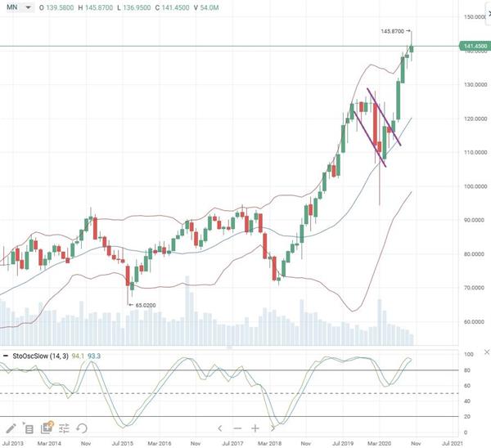Zoom out with the minus icon
Viewport: 491px width, 448px height.
pos(237,428)
